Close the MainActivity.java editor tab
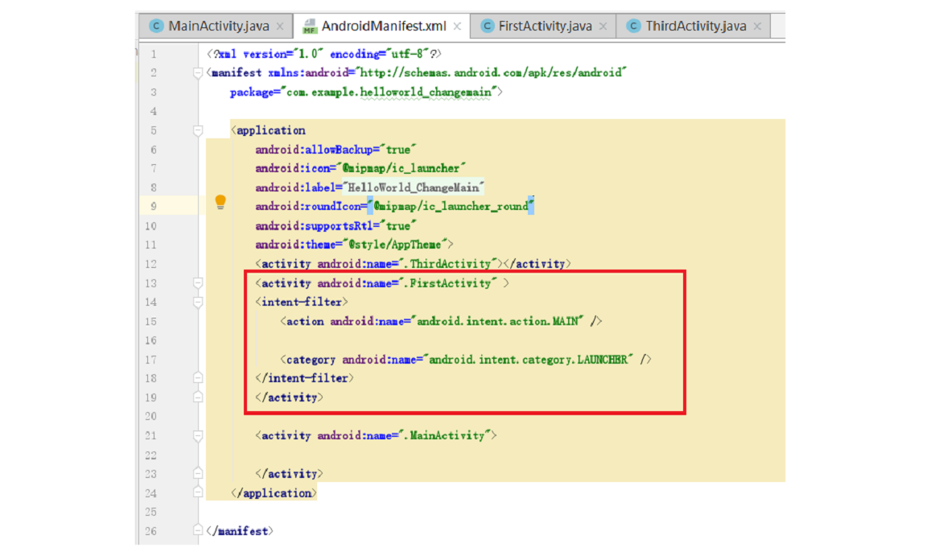Screen dimensions: 939x560 pyautogui.click(x=280, y=25)
